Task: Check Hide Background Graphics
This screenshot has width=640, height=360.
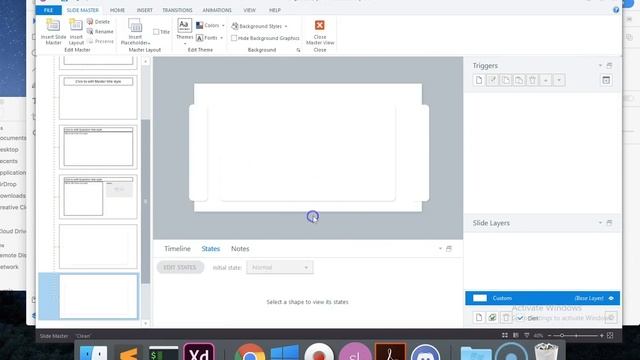Action: (x=234, y=38)
